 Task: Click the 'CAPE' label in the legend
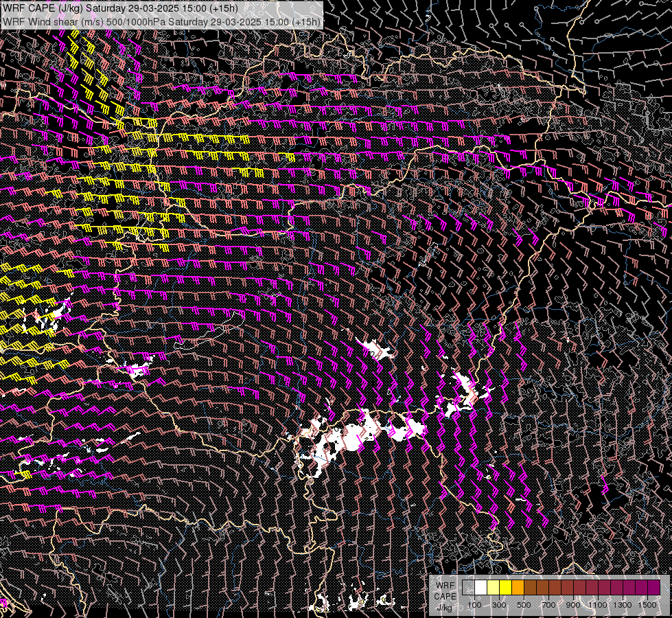[x=445, y=597]
